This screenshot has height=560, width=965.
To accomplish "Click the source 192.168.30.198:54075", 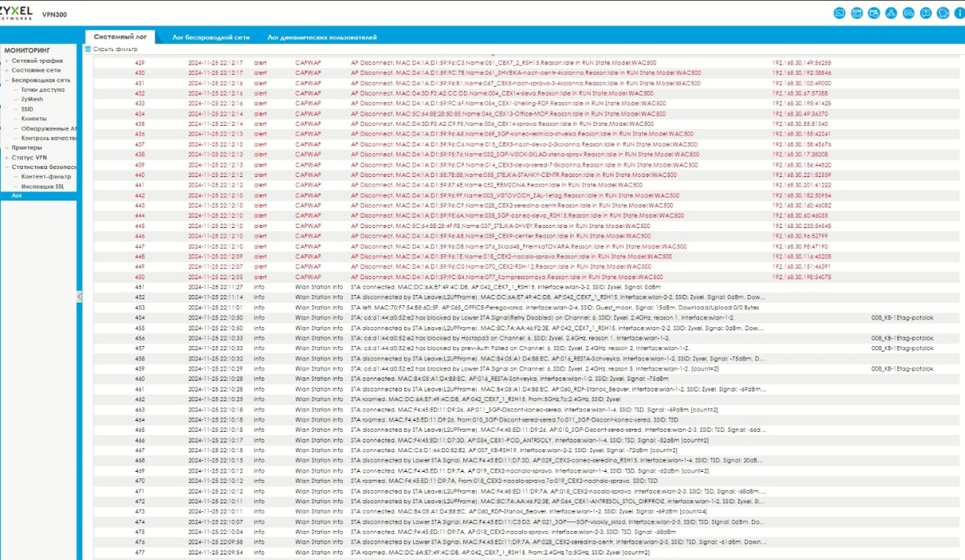I will tap(801, 277).
